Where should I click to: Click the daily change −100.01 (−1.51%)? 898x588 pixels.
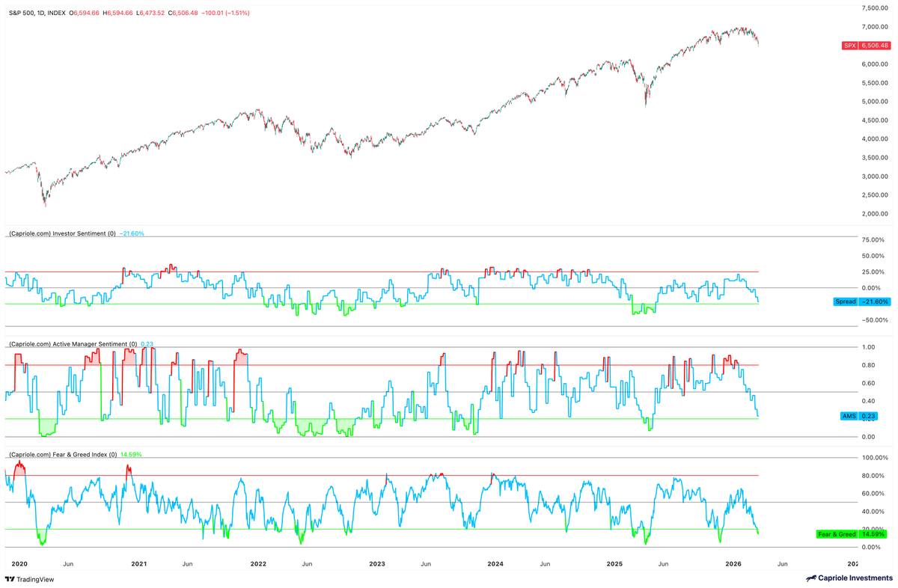click(x=226, y=13)
